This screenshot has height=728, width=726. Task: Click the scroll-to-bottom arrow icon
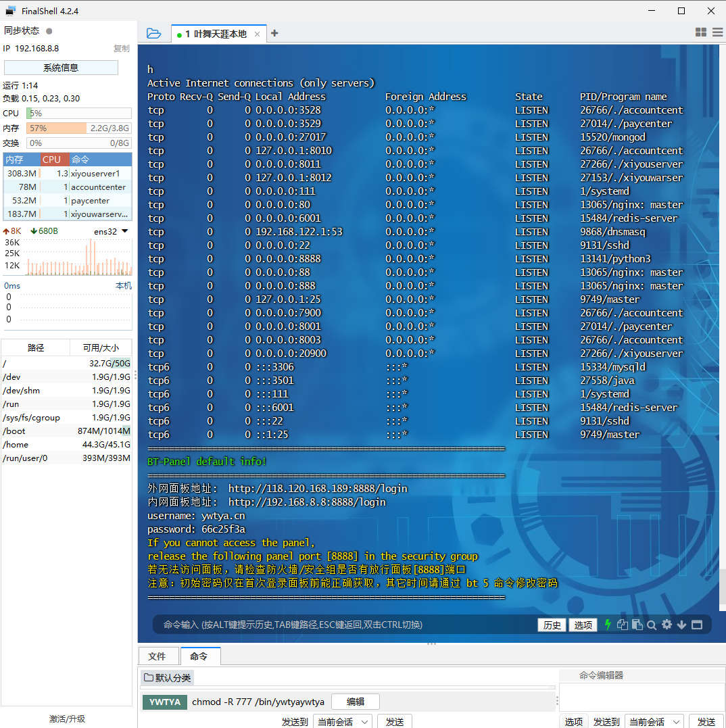681,625
